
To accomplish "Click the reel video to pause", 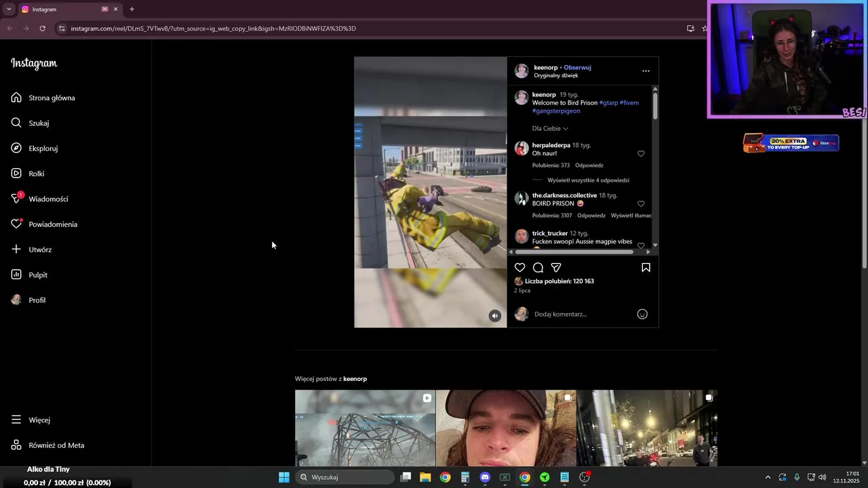I will click(431, 192).
